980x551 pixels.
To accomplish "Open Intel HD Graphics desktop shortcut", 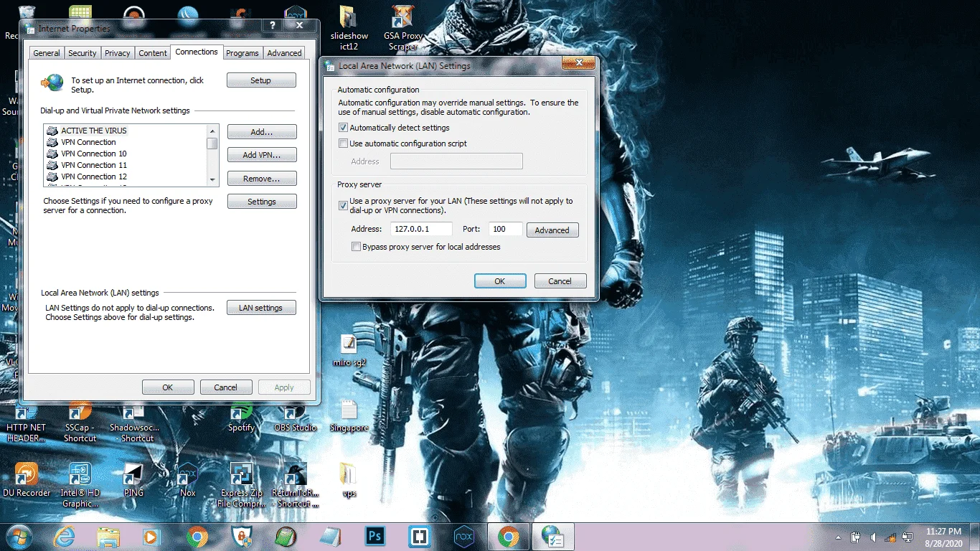I will pyautogui.click(x=80, y=486).
